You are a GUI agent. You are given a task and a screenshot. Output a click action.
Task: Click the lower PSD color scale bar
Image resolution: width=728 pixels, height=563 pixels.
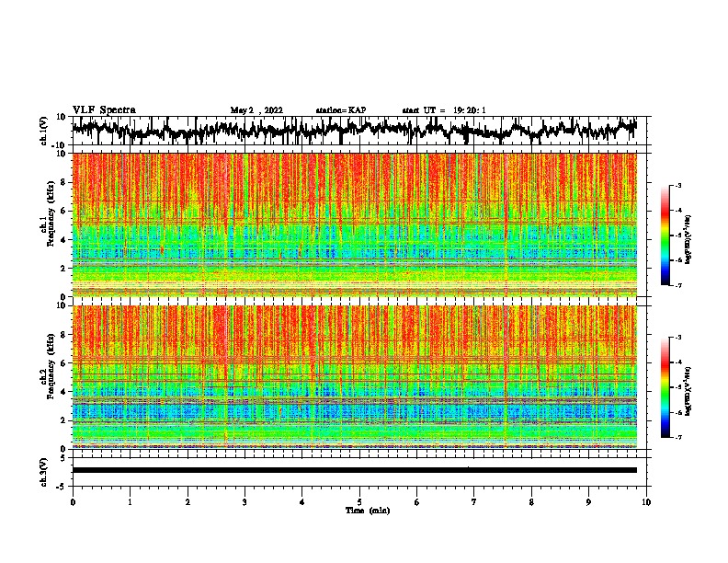(665, 387)
